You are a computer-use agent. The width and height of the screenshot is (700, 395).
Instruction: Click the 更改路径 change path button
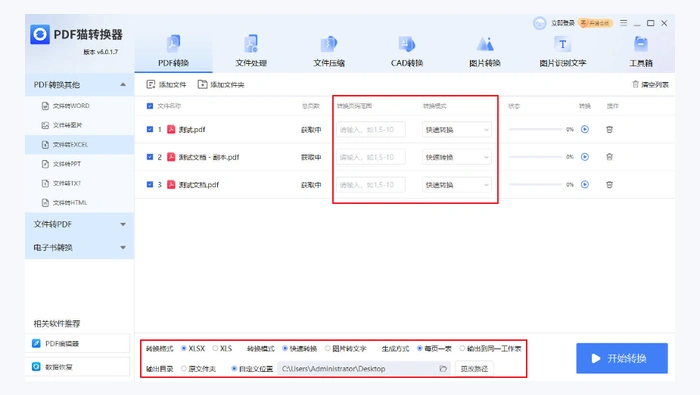474,369
